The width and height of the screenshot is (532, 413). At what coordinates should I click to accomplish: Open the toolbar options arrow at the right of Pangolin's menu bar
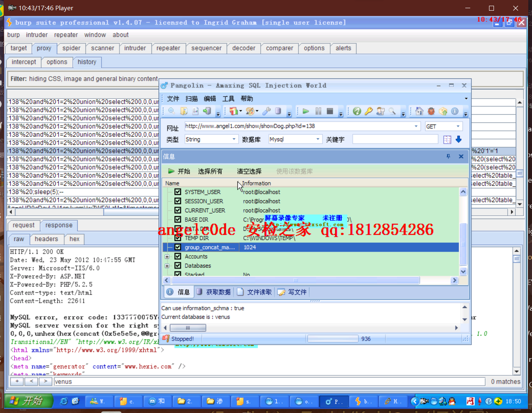466,99
